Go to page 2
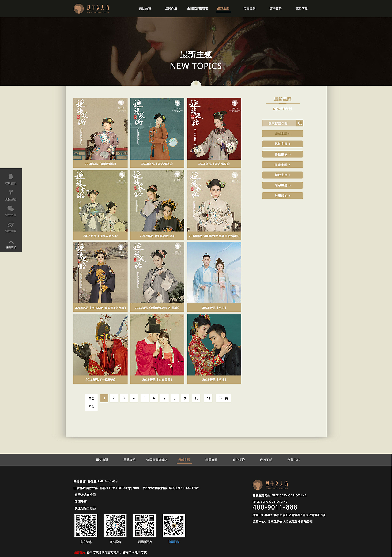The height and width of the screenshot is (557, 392). click(114, 398)
